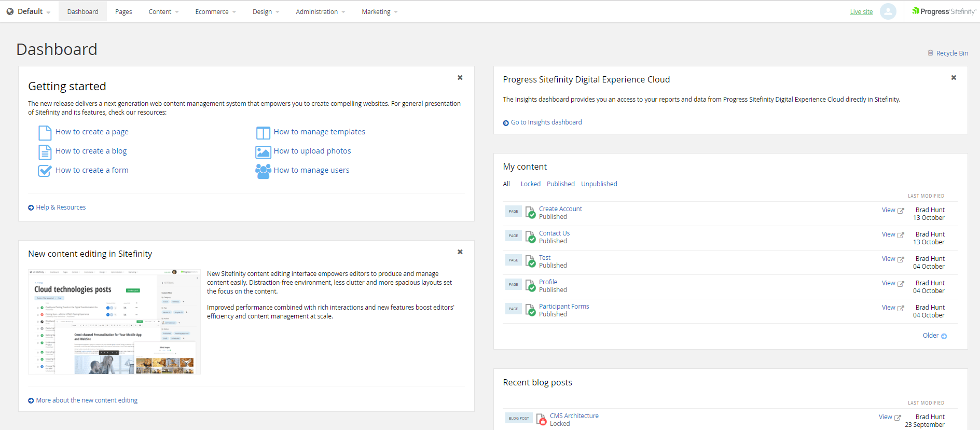
Task: Click the published status icon for Contact Us
Action: tap(530, 237)
